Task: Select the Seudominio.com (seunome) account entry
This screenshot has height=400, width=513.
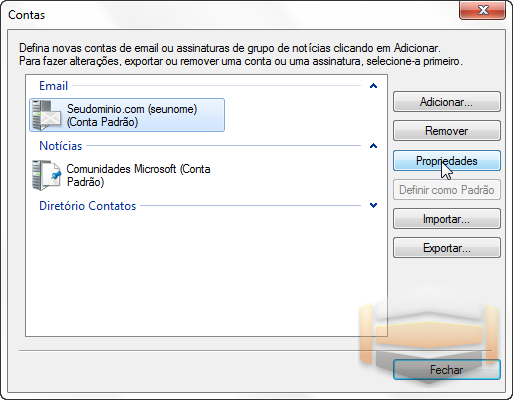Action: pyautogui.click(x=127, y=115)
